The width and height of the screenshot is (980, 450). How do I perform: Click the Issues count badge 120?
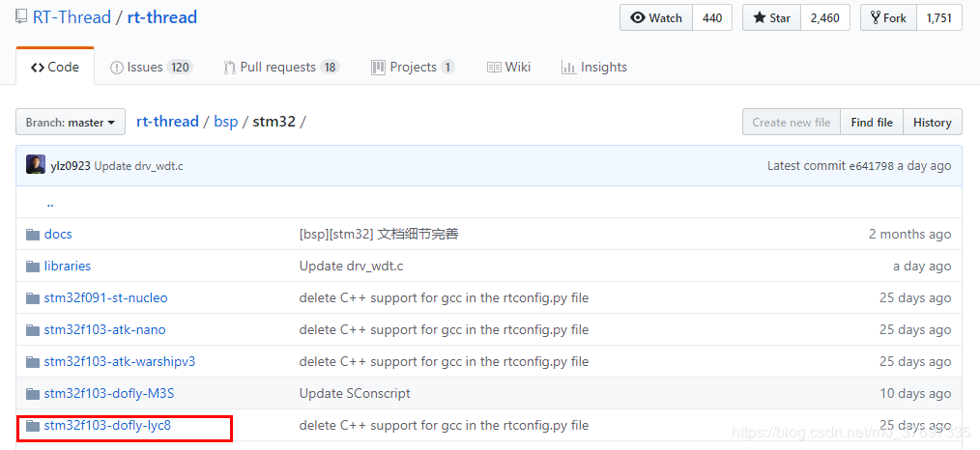click(x=180, y=67)
